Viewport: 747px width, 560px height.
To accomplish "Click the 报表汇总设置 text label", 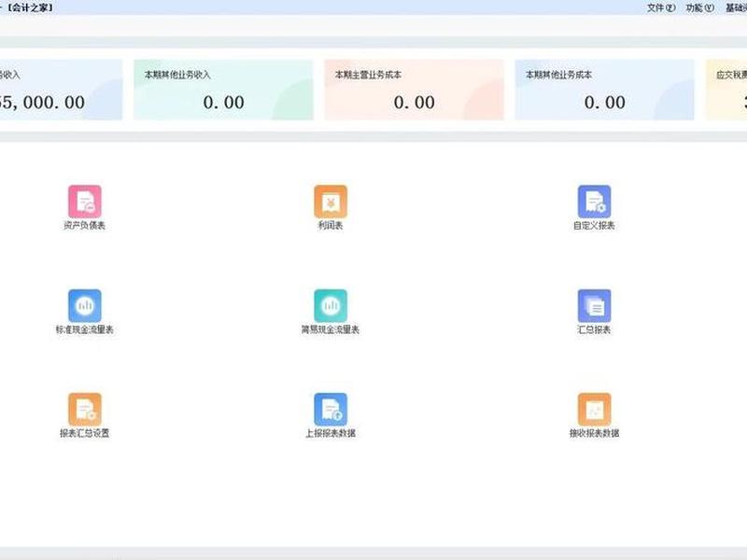I will pyautogui.click(x=84, y=433).
